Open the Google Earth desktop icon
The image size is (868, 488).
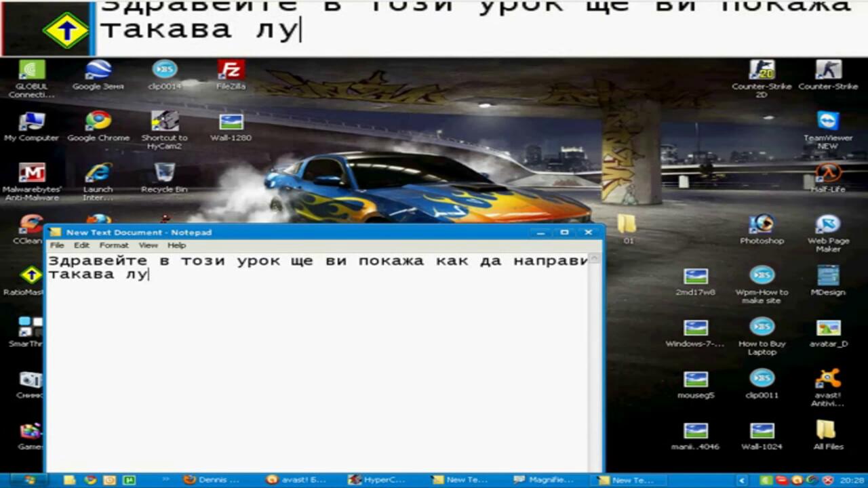98,70
